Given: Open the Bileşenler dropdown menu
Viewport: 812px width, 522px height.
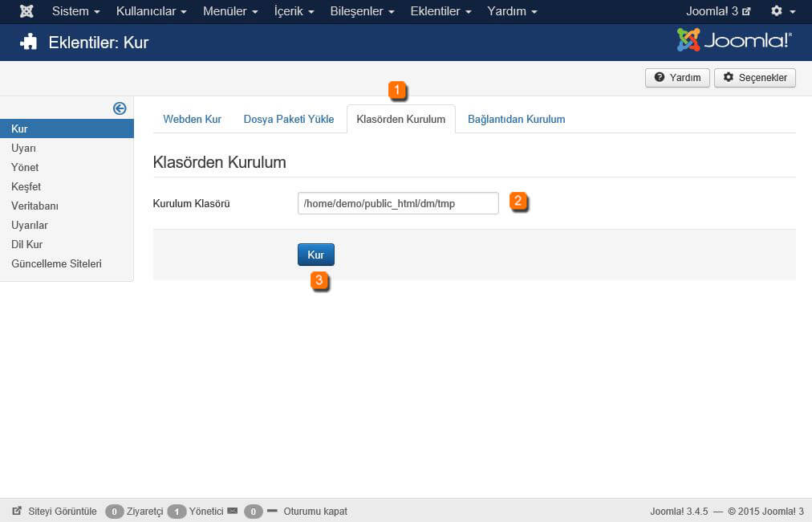Looking at the screenshot, I should [x=363, y=11].
